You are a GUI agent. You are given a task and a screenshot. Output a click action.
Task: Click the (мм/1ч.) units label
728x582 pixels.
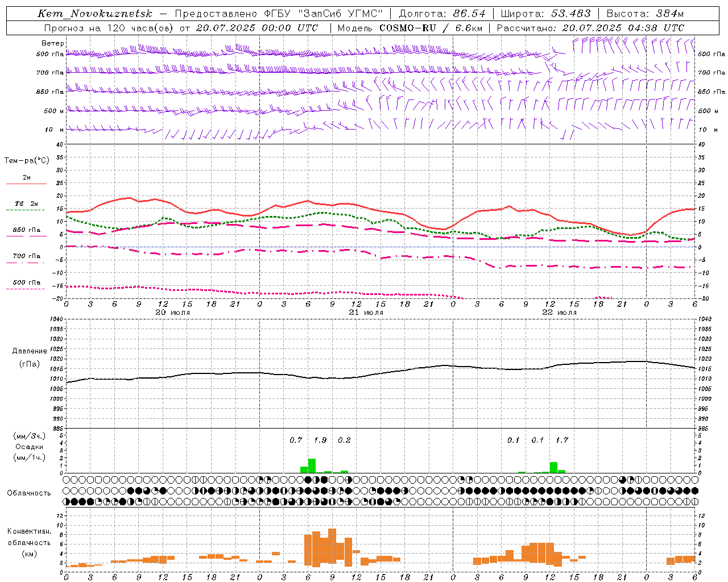click(x=30, y=458)
